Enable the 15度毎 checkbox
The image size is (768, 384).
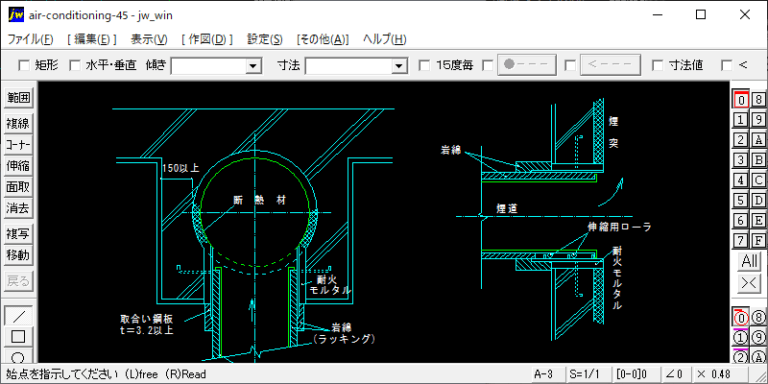coord(425,65)
